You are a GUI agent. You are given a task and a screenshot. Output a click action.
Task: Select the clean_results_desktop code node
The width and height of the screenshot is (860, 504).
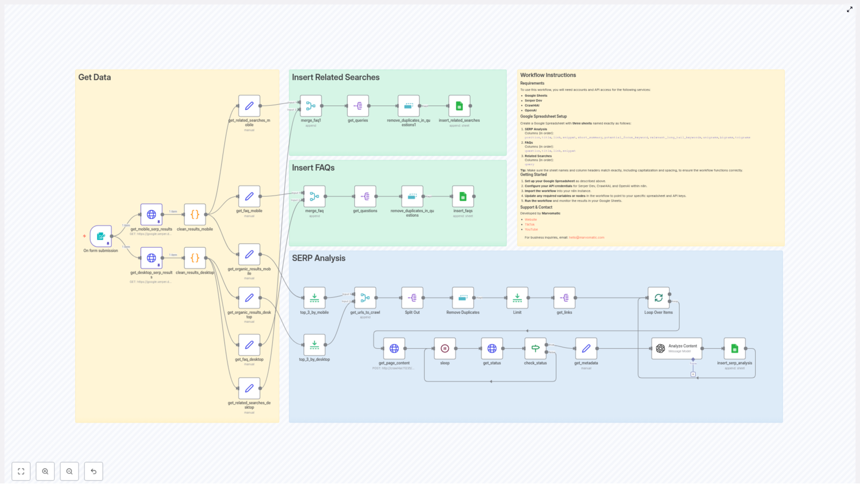tap(195, 258)
